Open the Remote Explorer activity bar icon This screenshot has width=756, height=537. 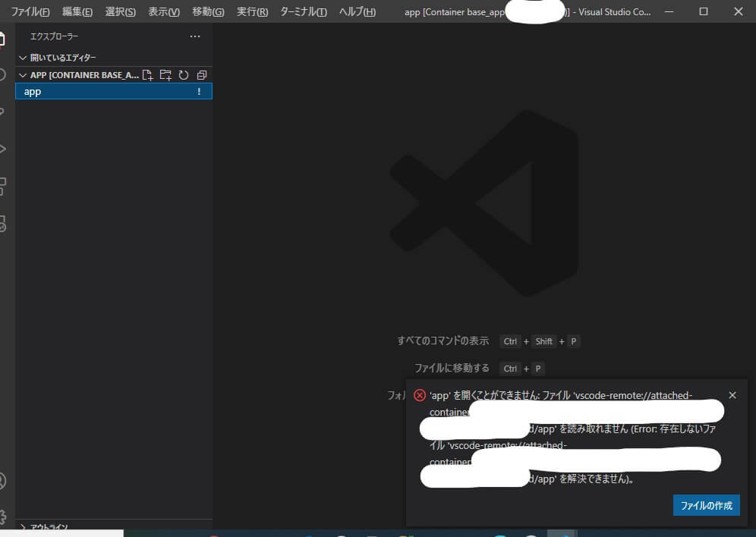pyautogui.click(x=2, y=224)
